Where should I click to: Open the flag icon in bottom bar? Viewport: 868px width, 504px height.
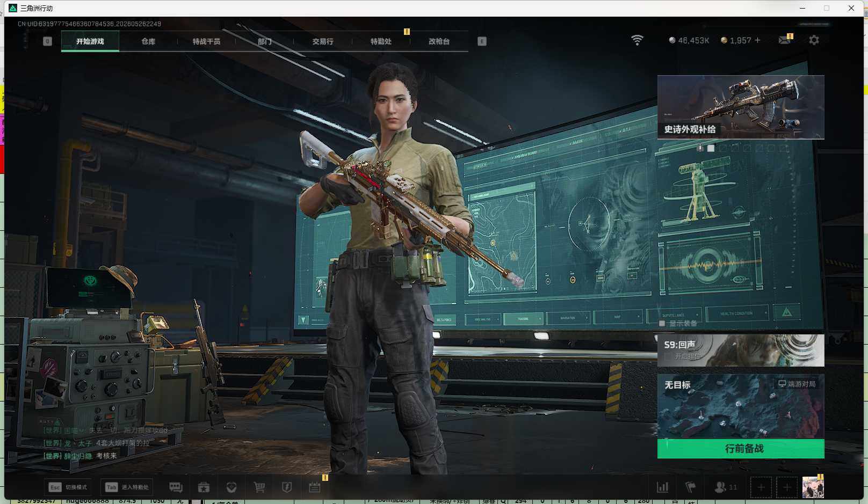tap(691, 487)
